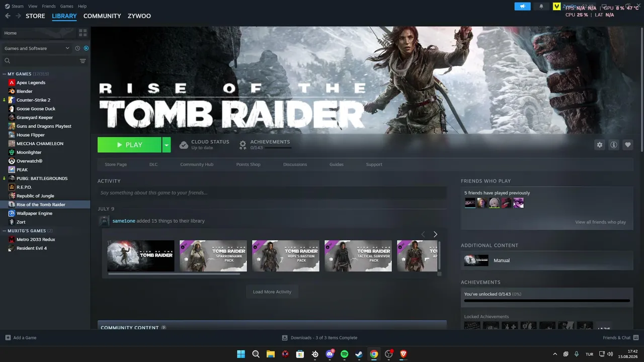Viewport: 644px width, 362px height.
Task: Collapse the My Games category
Action: (x=5, y=74)
